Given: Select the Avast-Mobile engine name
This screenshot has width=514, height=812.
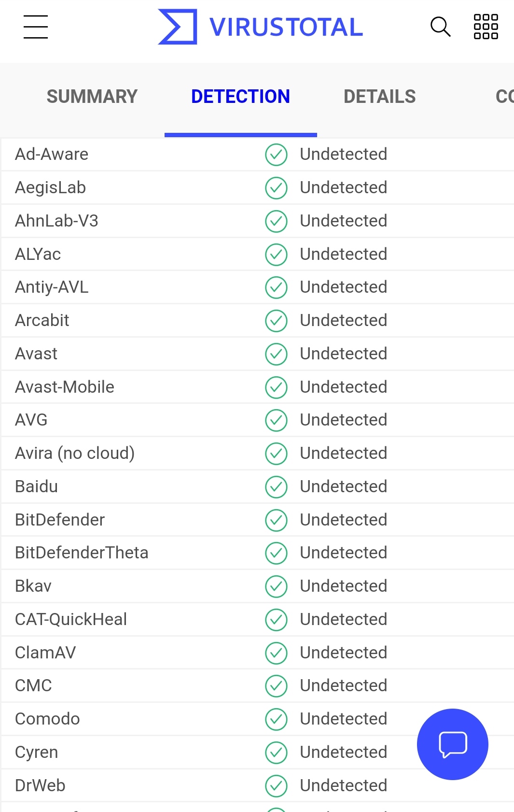Looking at the screenshot, I should click(x=65, y=387).
